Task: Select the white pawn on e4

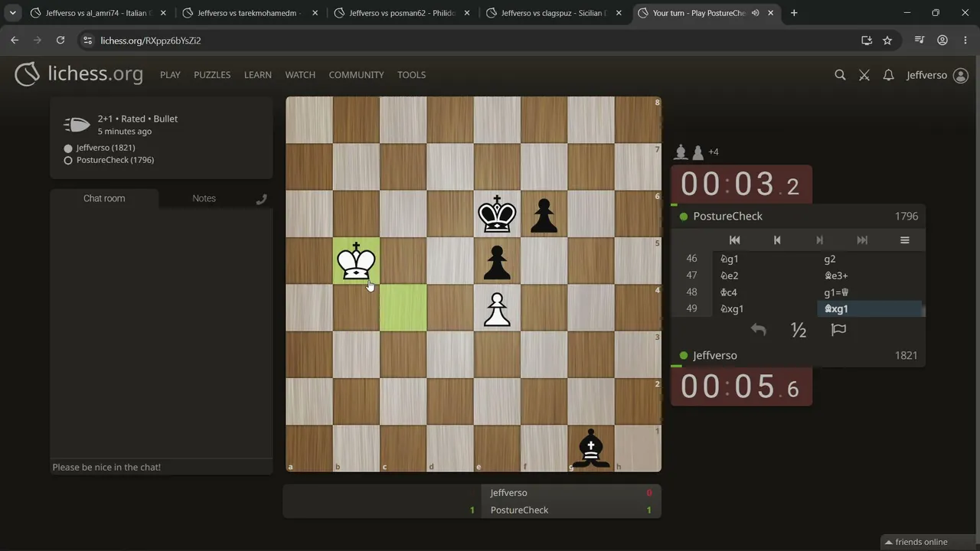Action: coord(497,308)
